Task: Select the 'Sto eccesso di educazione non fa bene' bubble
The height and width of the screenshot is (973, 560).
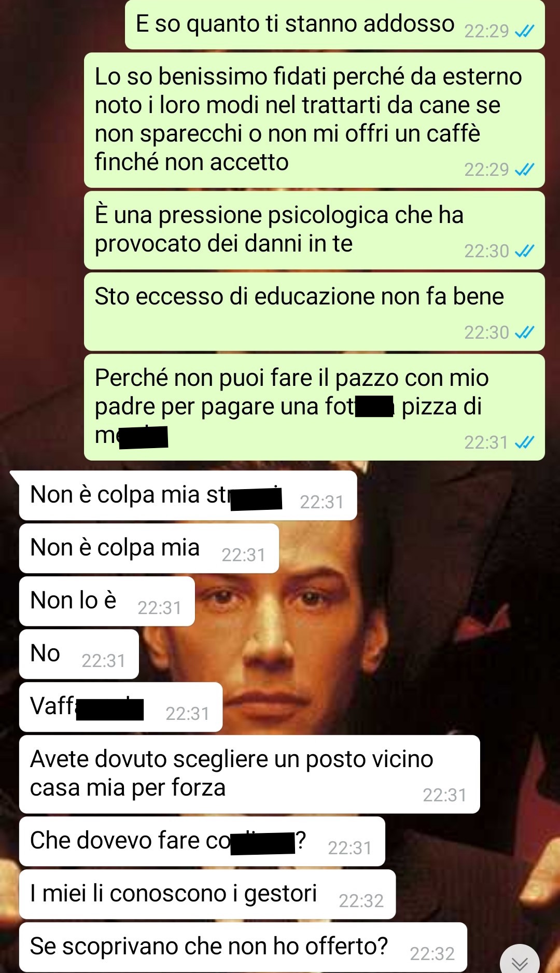Action: pyautogui.click(x=314, y=312)
